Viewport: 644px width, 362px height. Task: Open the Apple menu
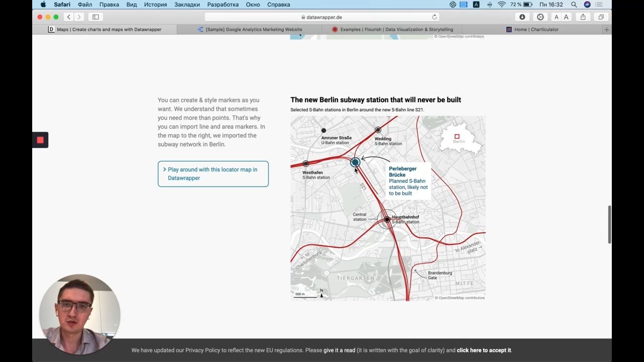43,5
